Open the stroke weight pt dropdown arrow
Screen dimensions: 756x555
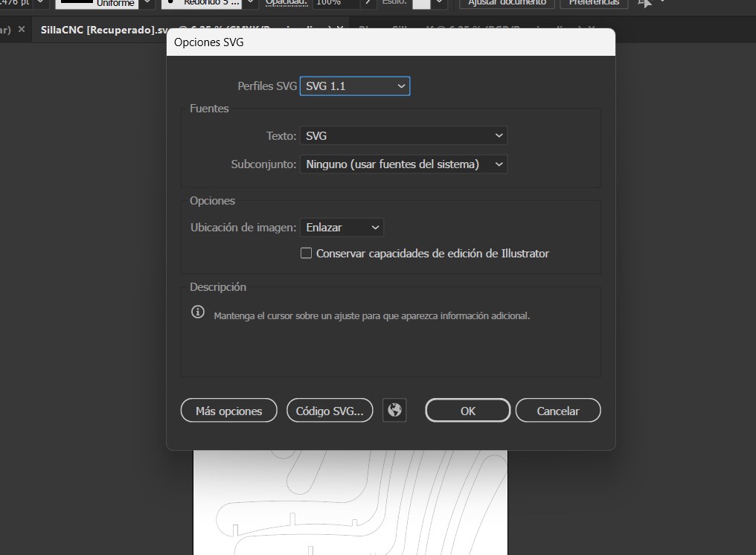coord(40,3)
